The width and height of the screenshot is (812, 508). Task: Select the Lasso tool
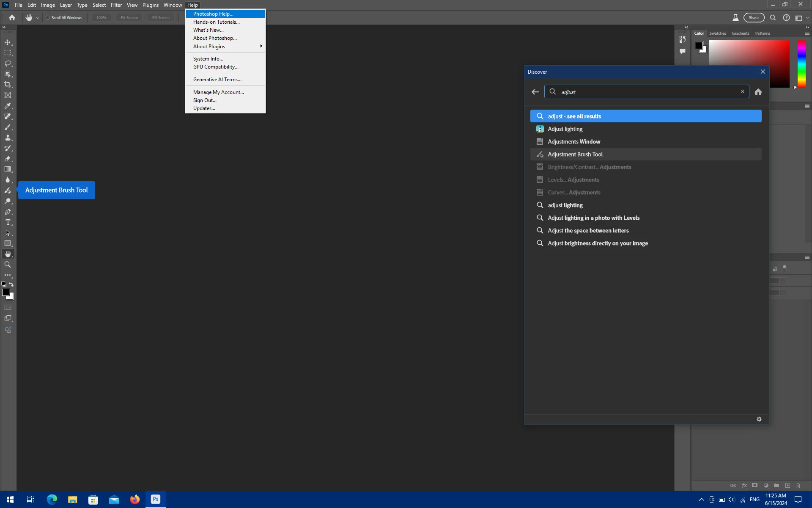coord(8,63)
